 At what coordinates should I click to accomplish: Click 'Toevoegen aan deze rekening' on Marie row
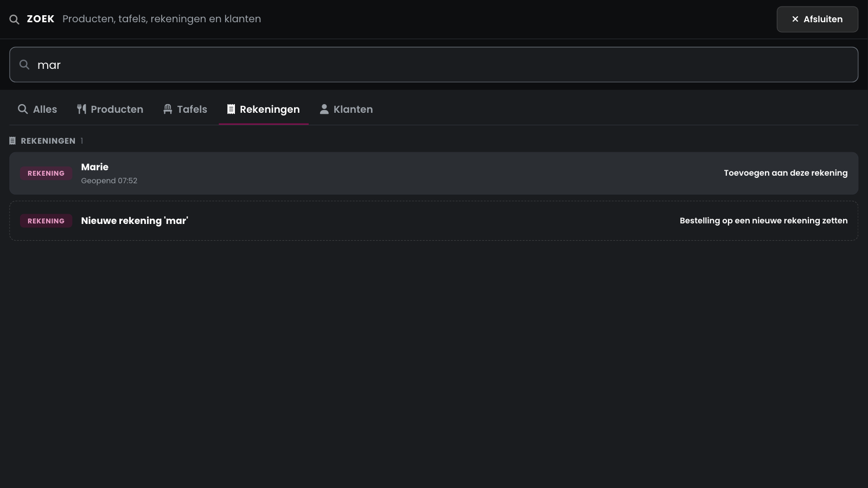point(786,173)
